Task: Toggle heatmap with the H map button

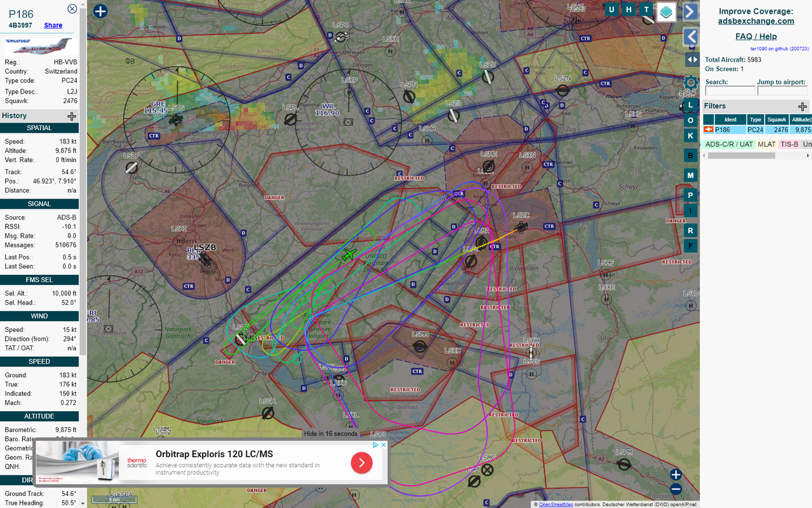Action: (x=629, y=10)
